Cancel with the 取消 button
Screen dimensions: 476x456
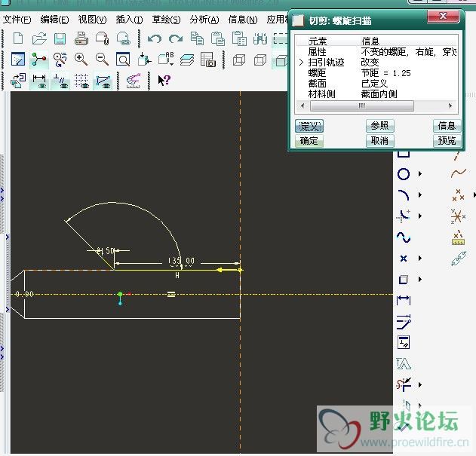(x=379, y=141)
